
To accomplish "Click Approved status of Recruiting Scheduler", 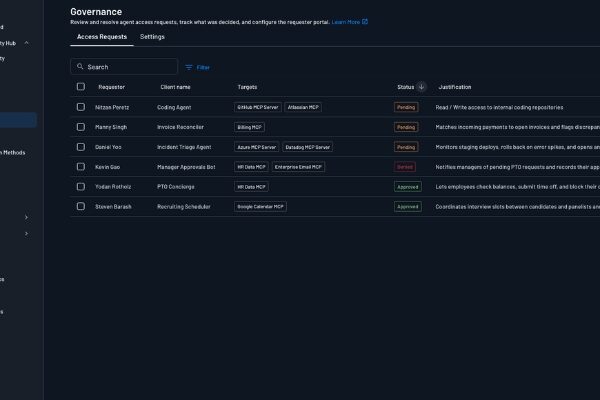I will tap(408, 207).
